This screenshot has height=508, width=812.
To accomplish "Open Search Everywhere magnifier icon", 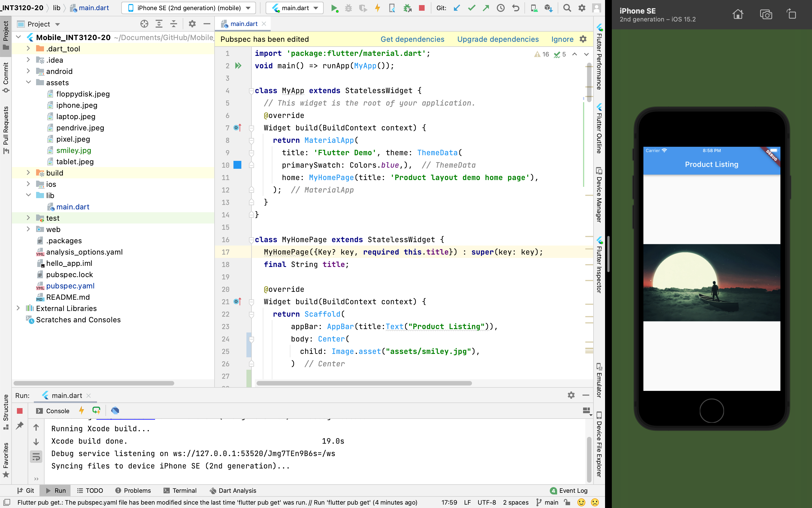I will click(x=567, y=8).
